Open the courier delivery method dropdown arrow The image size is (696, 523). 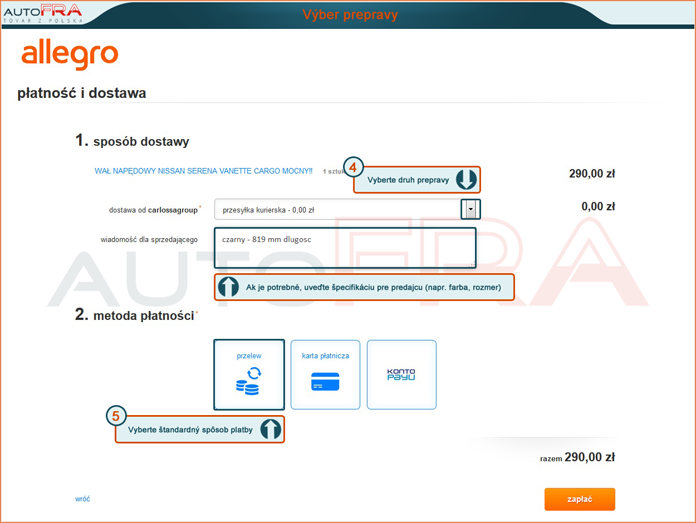coord(471,209)
